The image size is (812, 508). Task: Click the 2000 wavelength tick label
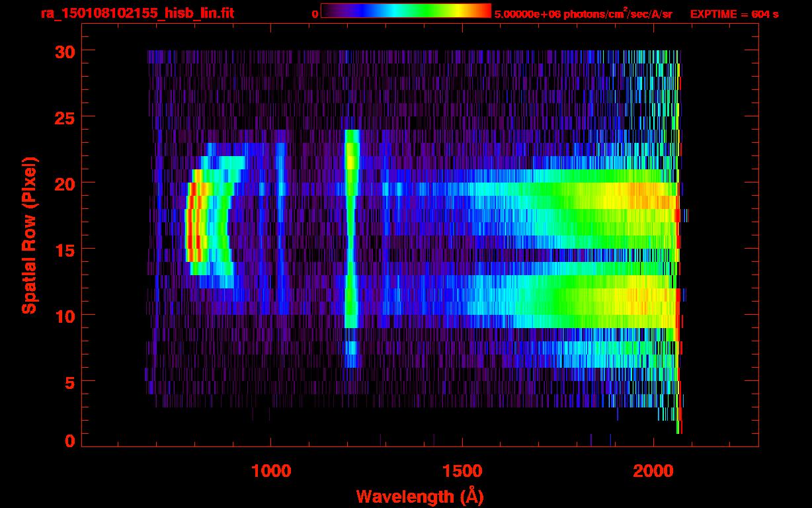[x=653, y=471]
